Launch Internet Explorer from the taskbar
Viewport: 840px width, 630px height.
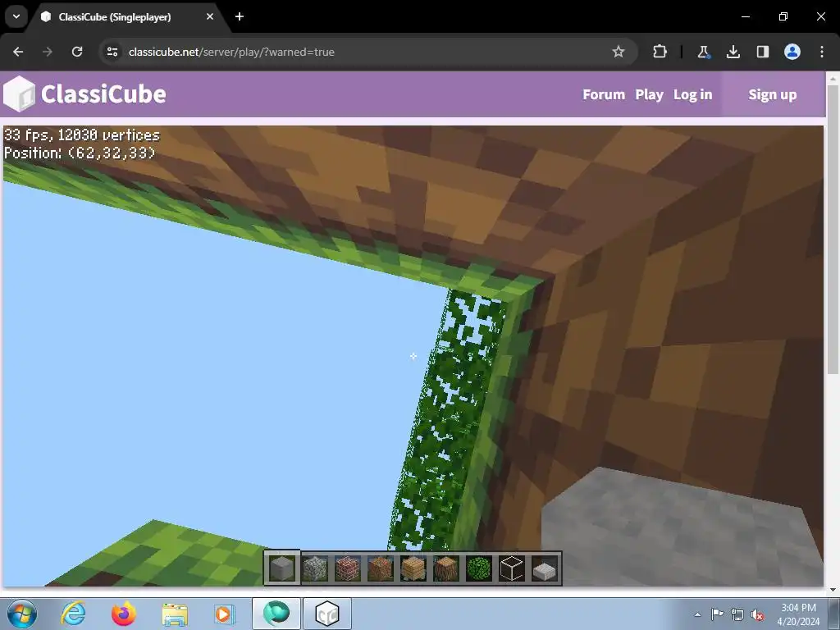point(73,614)
